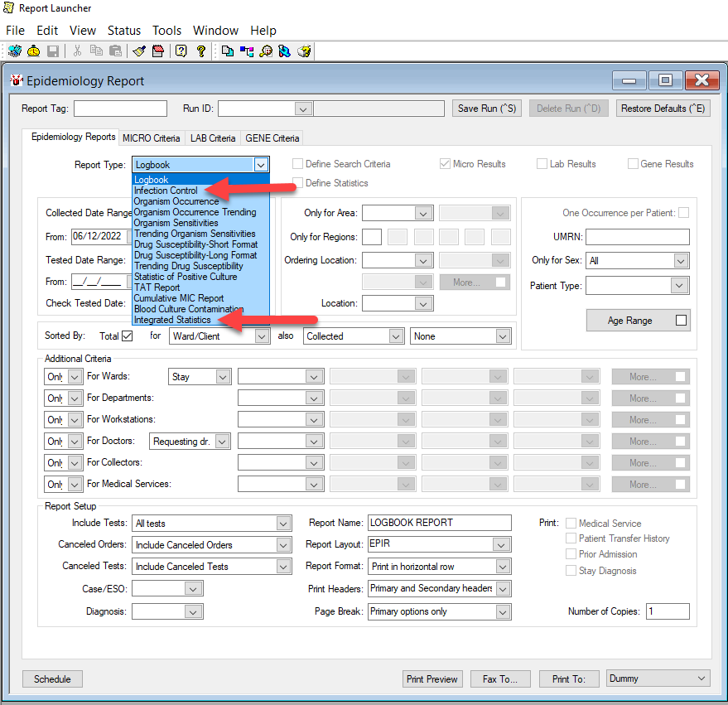Expand the Report Layout EPIR dropdown
The width and height of the screenshot is (728, 705).
(501, 545)
